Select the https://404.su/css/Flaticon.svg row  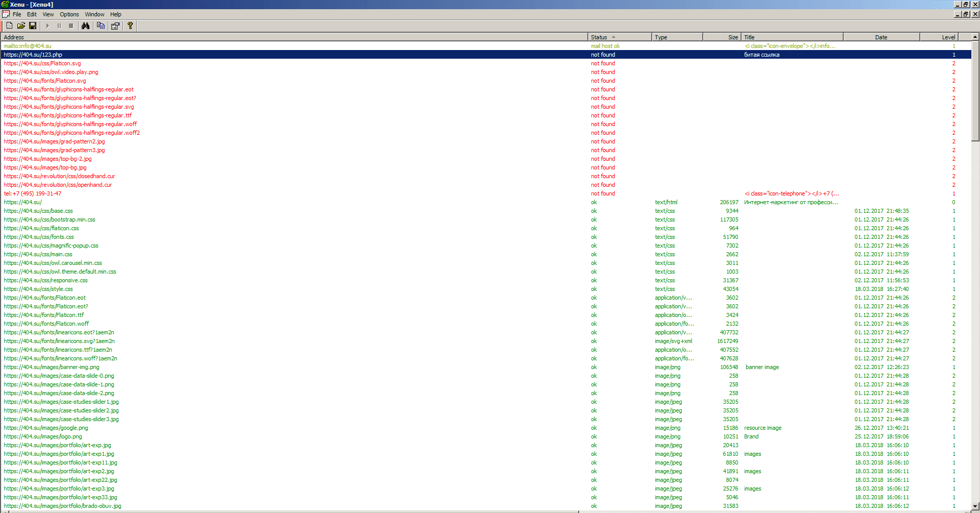(x=485, y=63)
